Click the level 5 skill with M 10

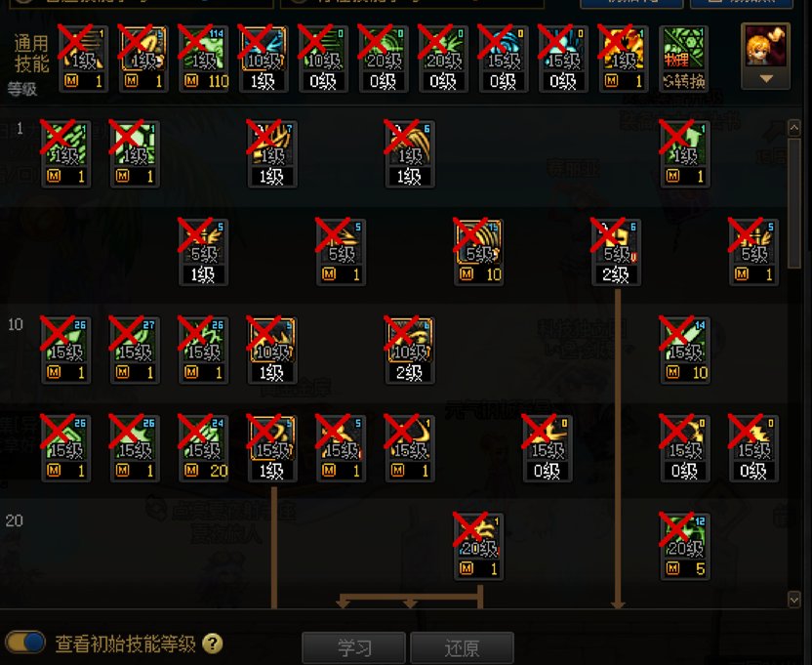[x=478, y=252]
